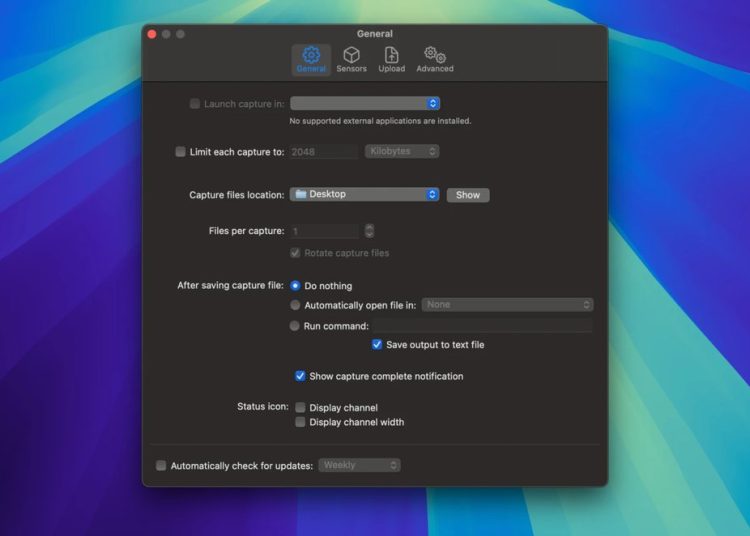The width and height of the screenshot is (750, 536).
Task: Open the Weekly update frequency dropdown
Action: click(359, 466)
